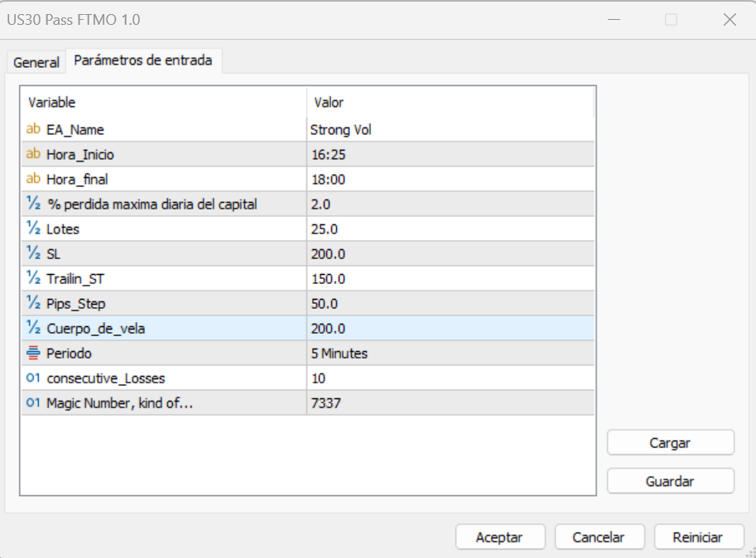Click the string icon beside Hora_final
This screenshot has height=558, width=756.
point(33,179)
